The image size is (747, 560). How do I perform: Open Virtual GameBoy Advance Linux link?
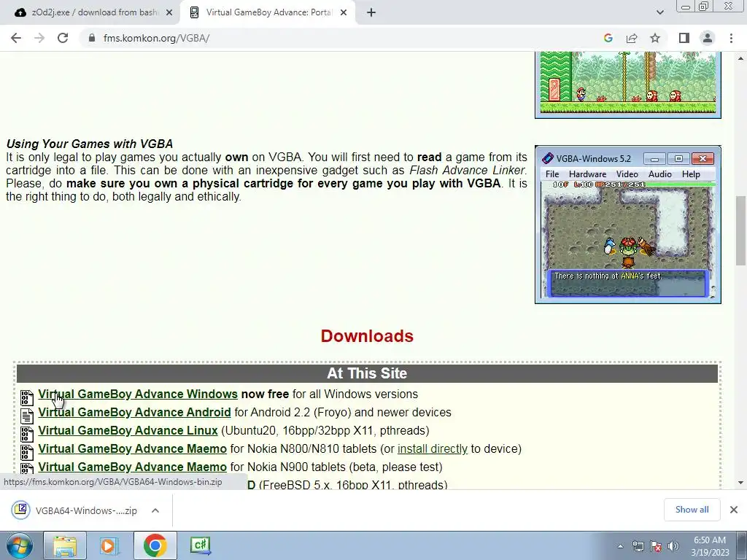(x=128, y=430)
